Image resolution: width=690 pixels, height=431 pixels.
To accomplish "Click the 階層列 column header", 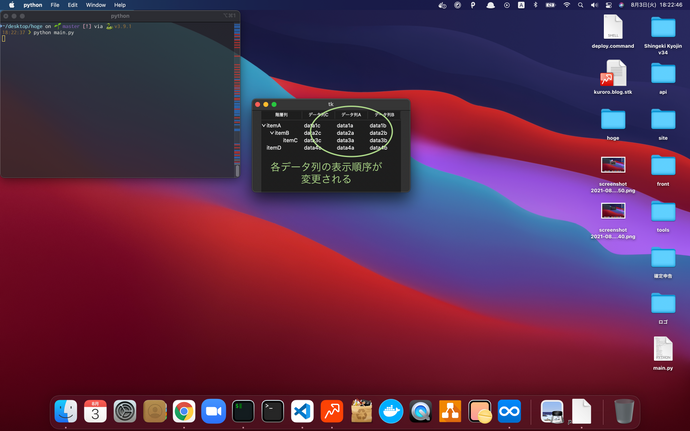I will [x=282, y=115].
